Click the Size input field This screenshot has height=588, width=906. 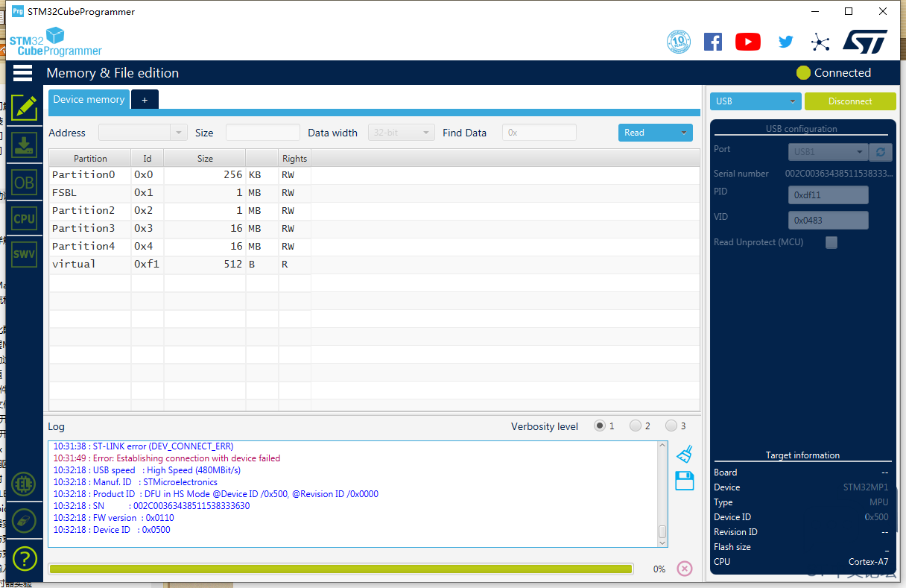[263, 133]
